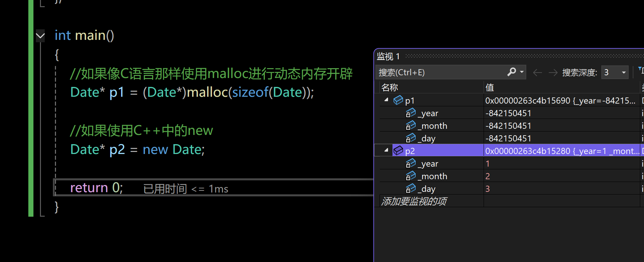This screenshot has height=262, width=644.
Task: Click the private field icon of p2 _year
Action: point(411,163)
